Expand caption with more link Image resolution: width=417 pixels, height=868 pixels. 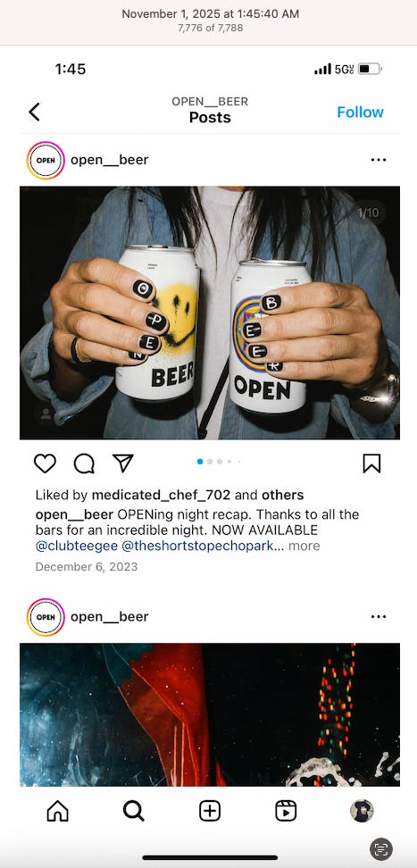point(304,546)
